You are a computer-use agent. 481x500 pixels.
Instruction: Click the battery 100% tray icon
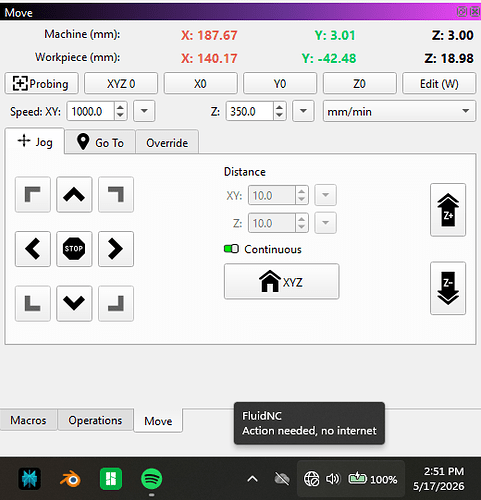coord(373,479)
